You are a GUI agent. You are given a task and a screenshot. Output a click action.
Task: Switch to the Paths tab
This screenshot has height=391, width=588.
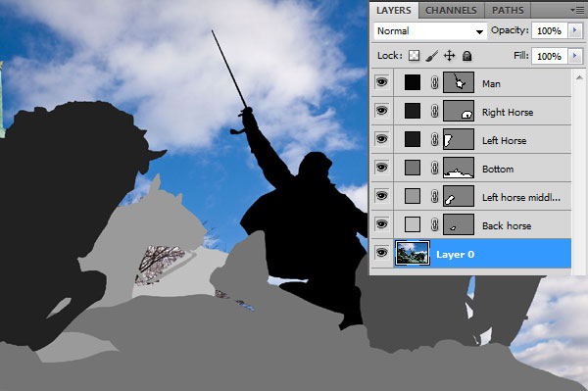pyautogui.click(x=508, y=11)
